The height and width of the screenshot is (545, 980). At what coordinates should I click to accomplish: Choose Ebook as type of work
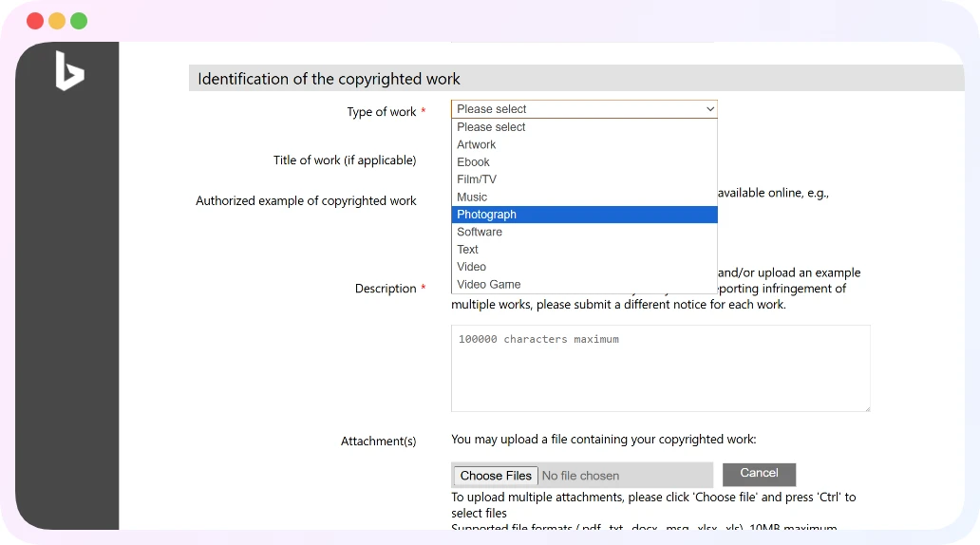pyautogui.click(x=584, y=161)
